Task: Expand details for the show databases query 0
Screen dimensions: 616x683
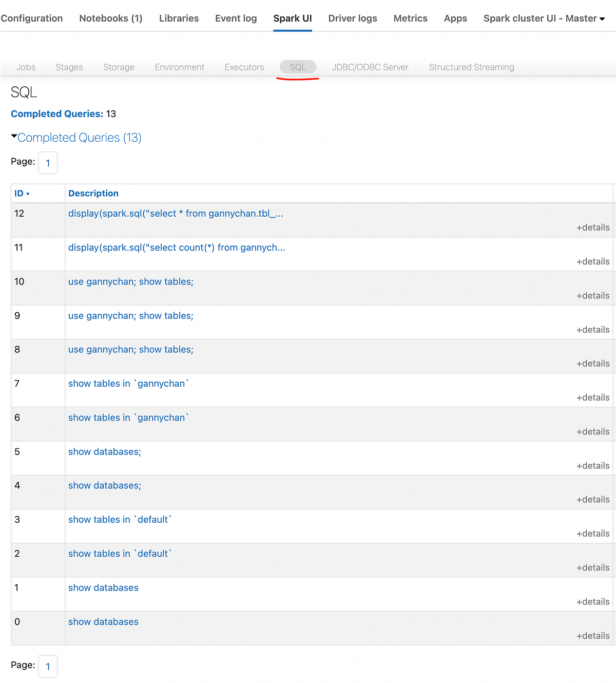Action: pos(593,635)
